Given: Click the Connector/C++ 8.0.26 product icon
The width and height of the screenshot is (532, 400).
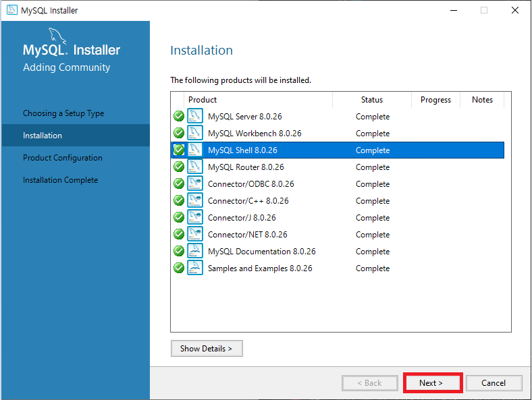Looking at the screenshot, I should click(x=195, y=200).
